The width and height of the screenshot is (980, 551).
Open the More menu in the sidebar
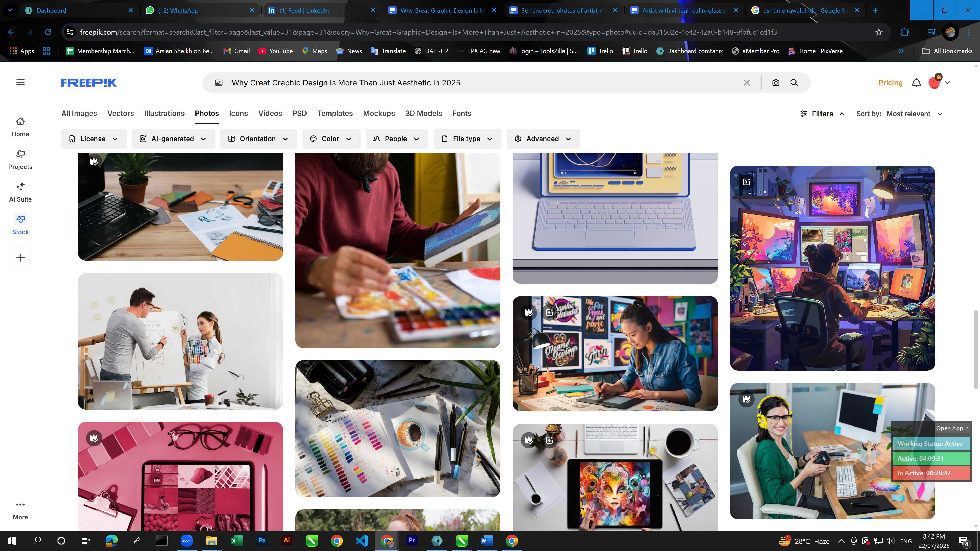coord(20,510)
